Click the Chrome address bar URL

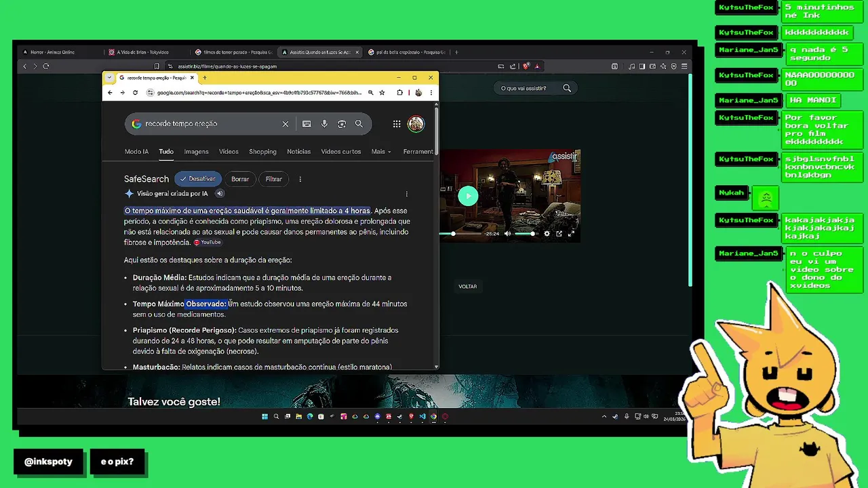tap(259, 93)
